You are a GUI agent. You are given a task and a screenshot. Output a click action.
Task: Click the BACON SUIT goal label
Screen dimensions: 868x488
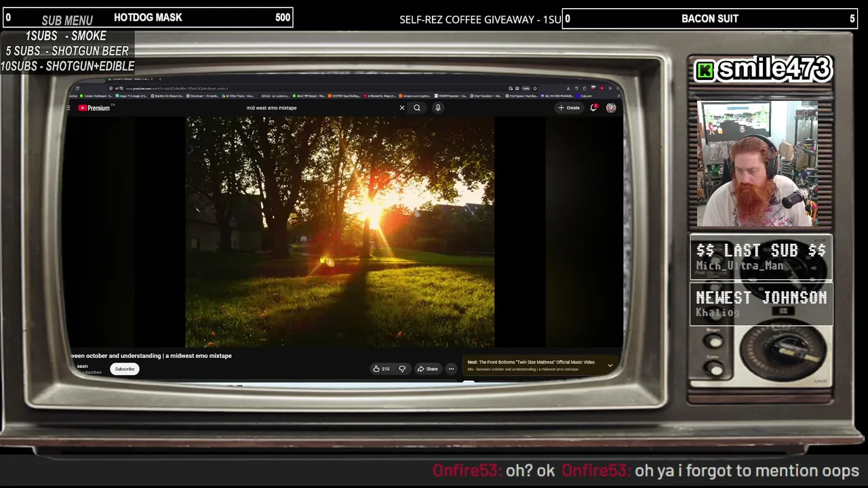click(710, 18)
